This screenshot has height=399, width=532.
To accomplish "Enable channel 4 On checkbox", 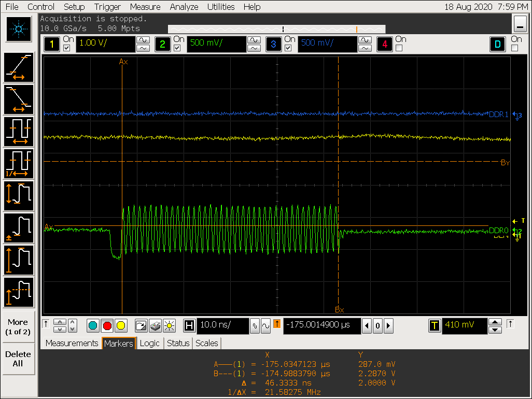I will 399,48.
